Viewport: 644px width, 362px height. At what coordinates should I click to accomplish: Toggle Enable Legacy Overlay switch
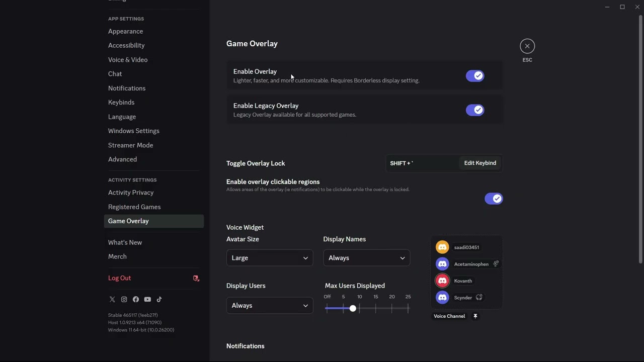click(x=475, y=110)
